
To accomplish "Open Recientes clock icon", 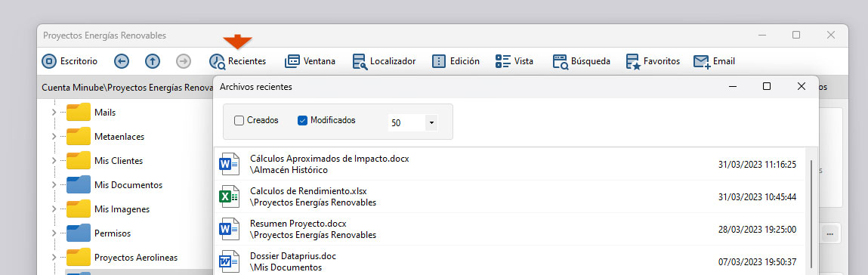I will pos(217,61).
